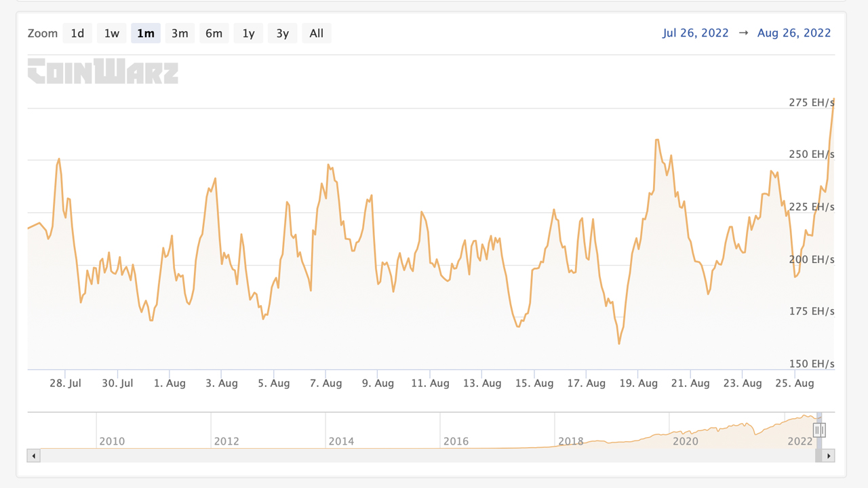Select the active 1m zoom option
Image resolution: width=868 pixels, height=488 pixels.
146,33
